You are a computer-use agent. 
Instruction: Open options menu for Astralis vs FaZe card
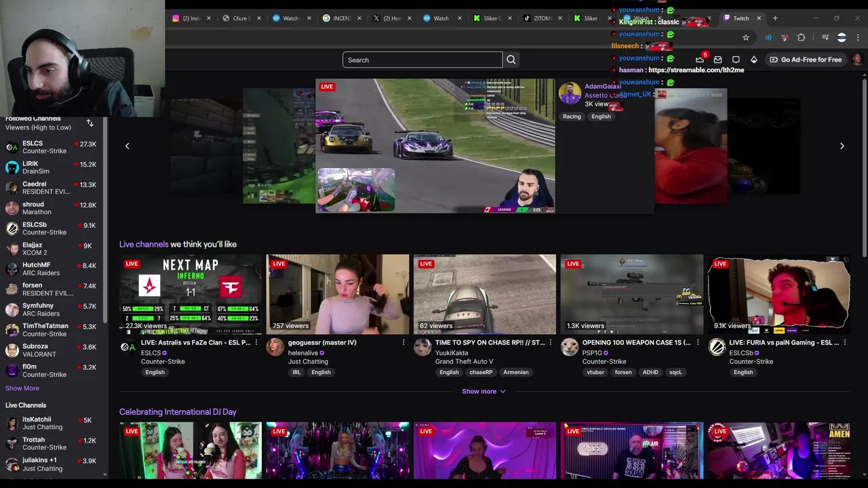(x=256, y=342)
